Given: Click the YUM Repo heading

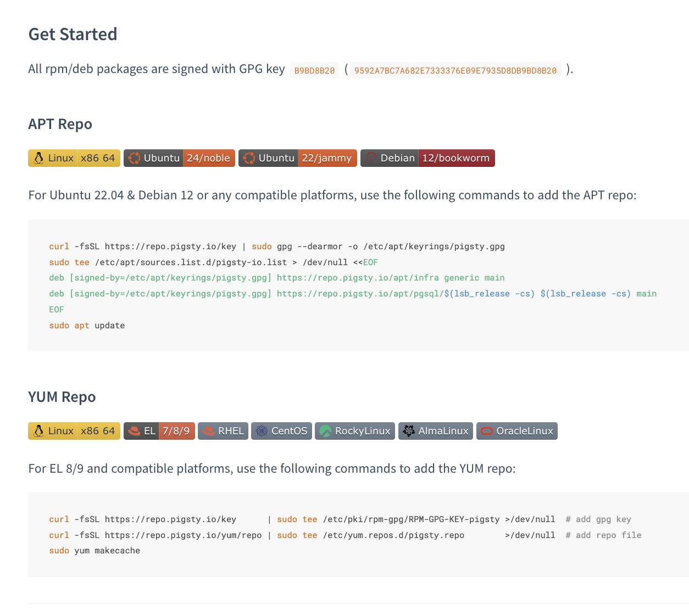Looking at the screenshot, I should pyautogui.click(x=62, y=397).
